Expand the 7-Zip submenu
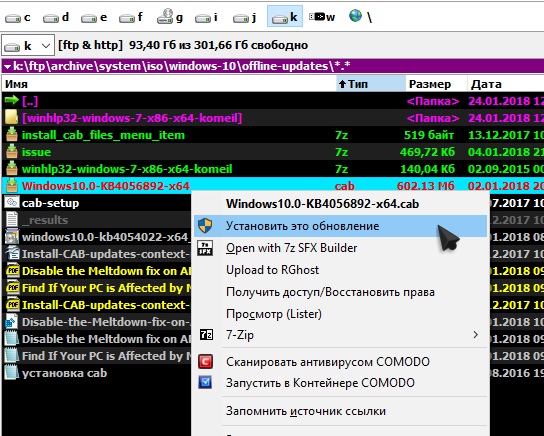Screen dimensions: 544x436 (340, 335)
